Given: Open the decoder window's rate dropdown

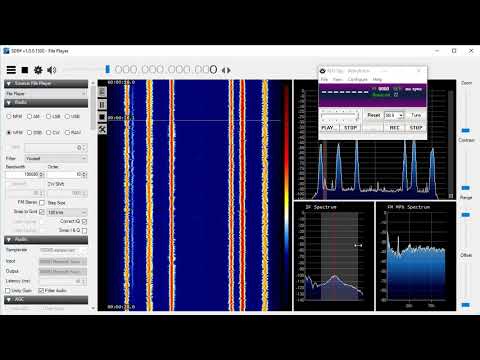Looking at the screenshot, I should click(394, 115).
